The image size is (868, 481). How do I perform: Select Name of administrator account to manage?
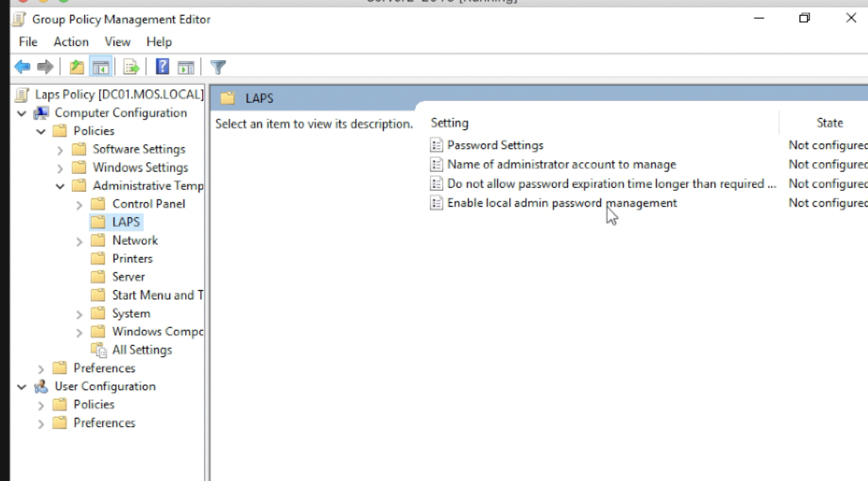click(561, 165)
